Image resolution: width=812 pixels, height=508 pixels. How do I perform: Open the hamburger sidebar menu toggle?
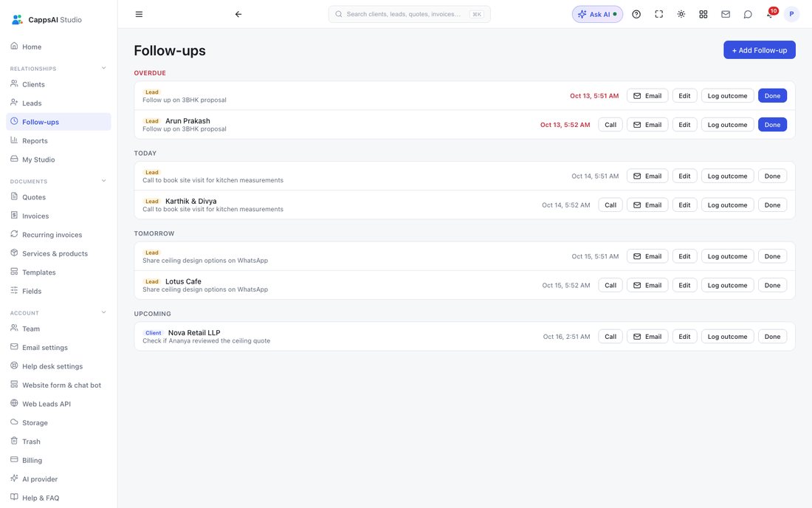pyautogui.click(x=139, y=14)
